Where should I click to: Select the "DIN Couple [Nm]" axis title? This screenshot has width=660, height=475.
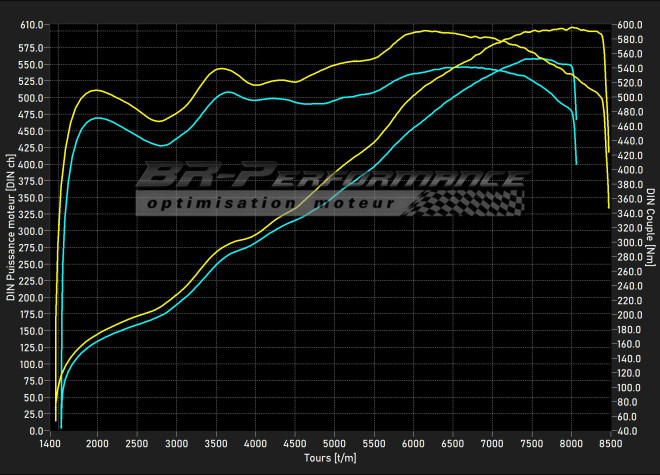(x=650, y=227)
